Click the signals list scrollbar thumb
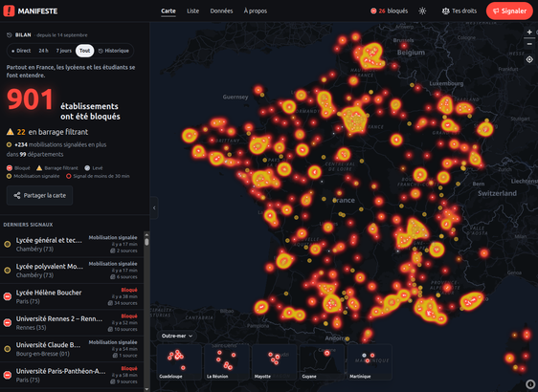Image resolution: width=538 pixels, height=392 pixels. point(146,242)
